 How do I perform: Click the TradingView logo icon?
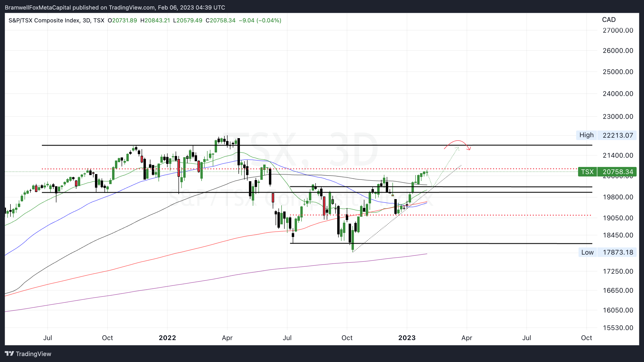(x=9, y=353)
